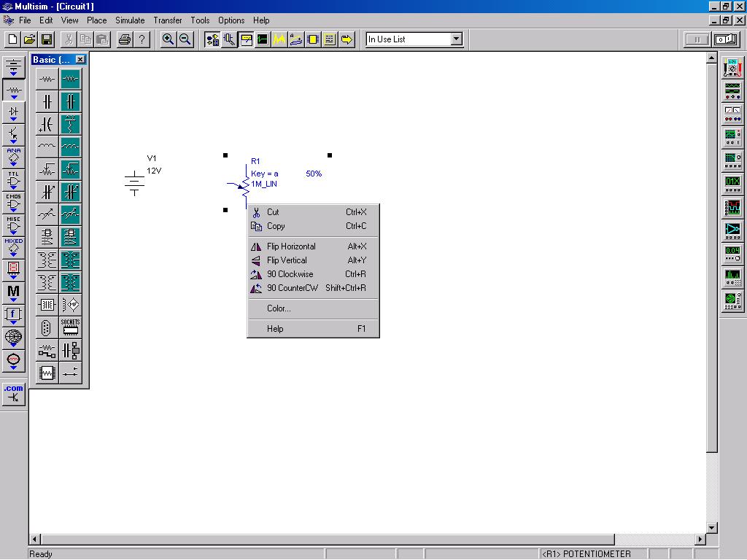Click the horizontal scrollbar right arrow
The height and width of the screenshot is (560, 747).
coord(700,540)
